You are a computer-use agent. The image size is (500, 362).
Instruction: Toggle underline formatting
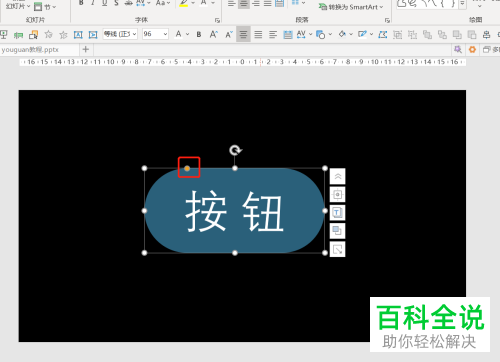tap(104, 3)
